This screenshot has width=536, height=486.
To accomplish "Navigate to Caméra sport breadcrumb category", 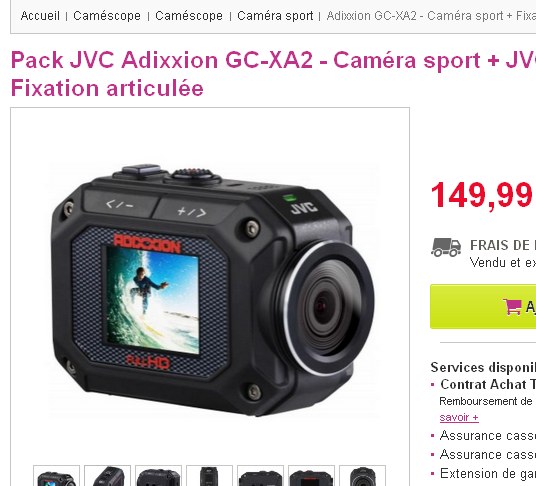I will (275, 16).
